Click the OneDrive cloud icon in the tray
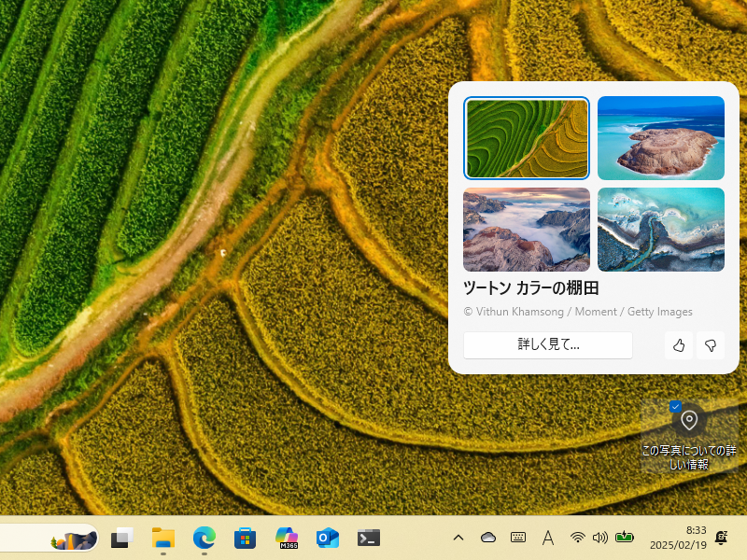 pyautogui.click(x=488, y=537)
